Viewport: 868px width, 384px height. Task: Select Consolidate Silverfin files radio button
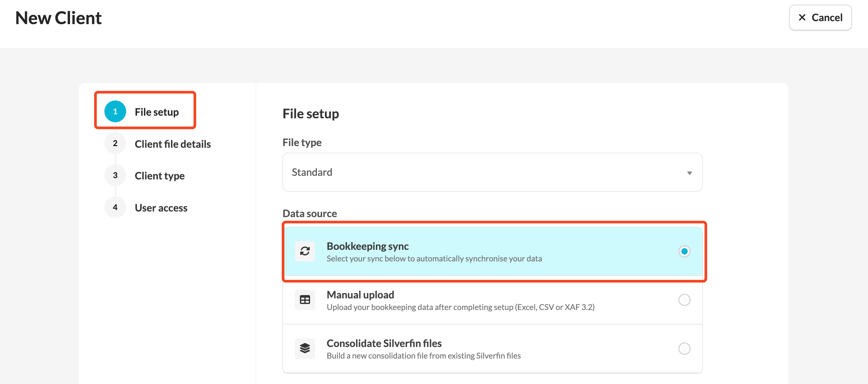pyautogui.click(x=684, y=348)
